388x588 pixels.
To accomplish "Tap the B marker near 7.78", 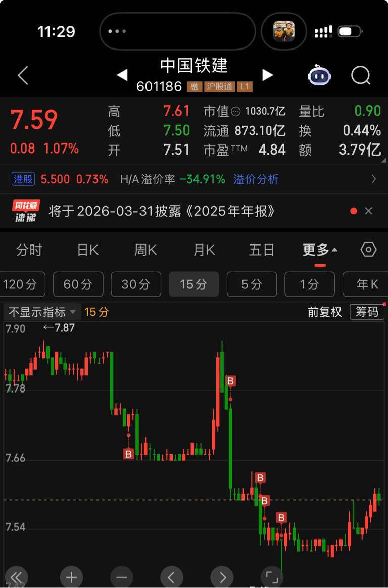I will [230, 381].
